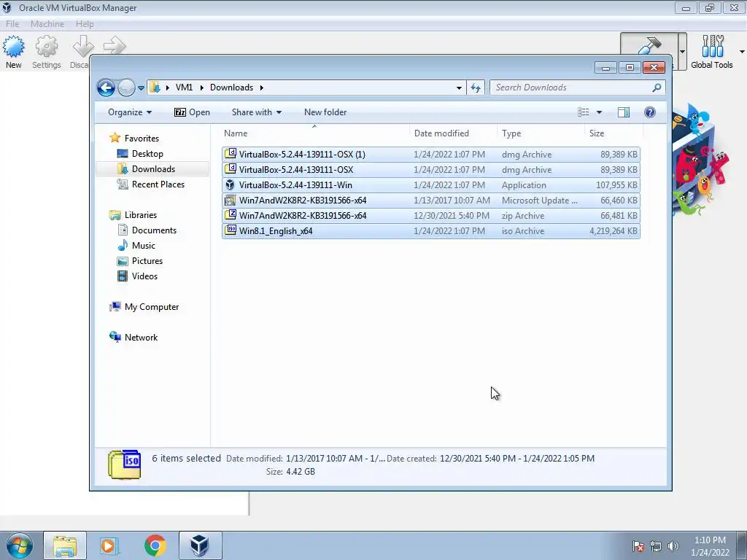The image size is (747, 560).
Task: Click the folder icon in address bar
Action: point(155,87)
